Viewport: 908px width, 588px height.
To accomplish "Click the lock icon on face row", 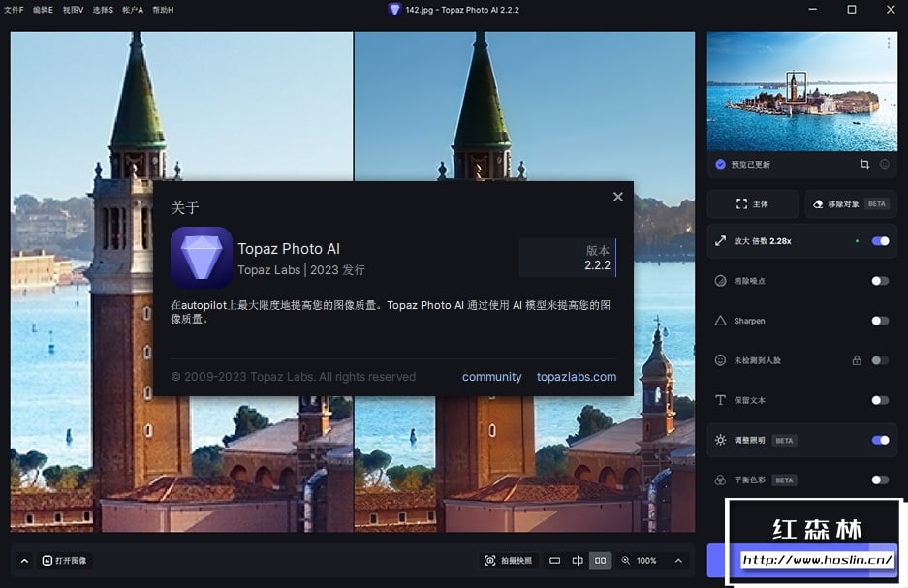I will click(857, 360).
